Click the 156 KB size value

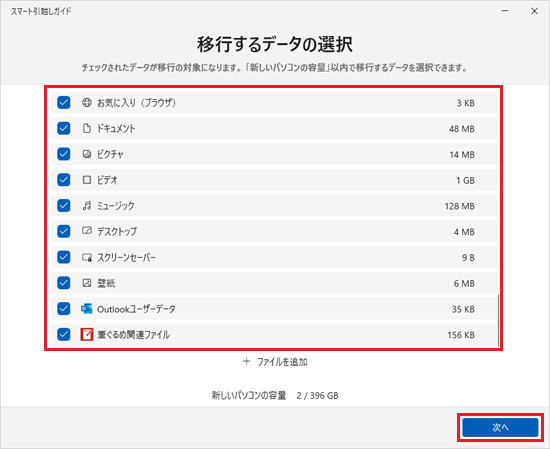[461, 335]
